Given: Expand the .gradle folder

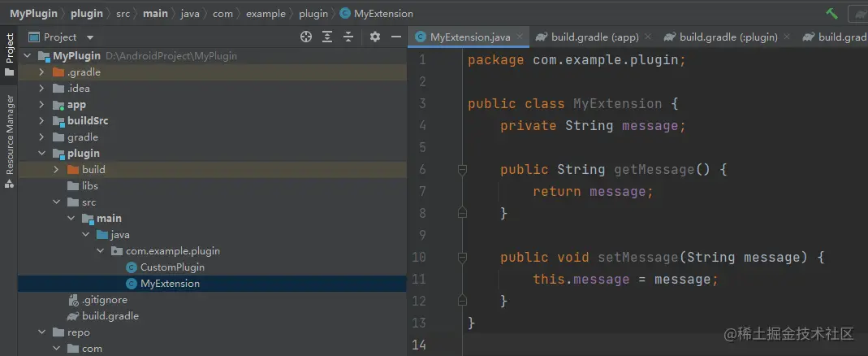Looking at the screenshot, I should [x=41, y=72].
